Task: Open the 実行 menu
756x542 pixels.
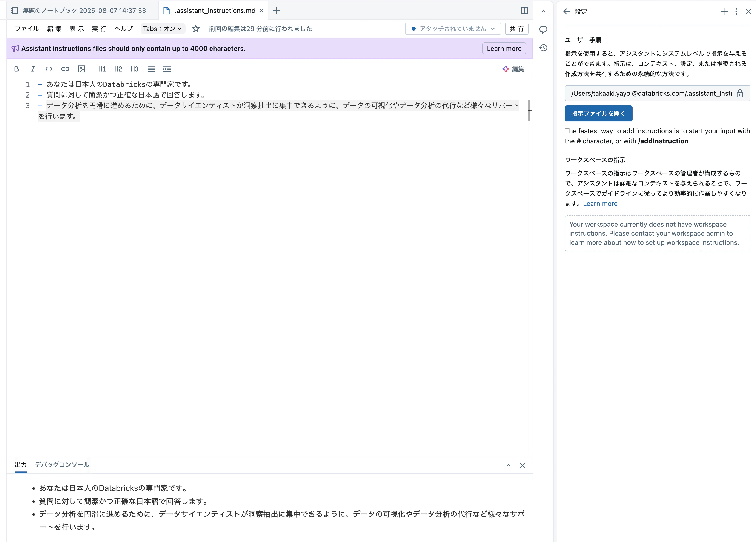Action: click(99, 29)
